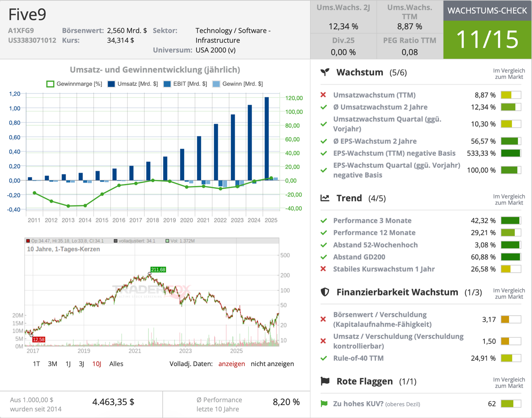
Task: Click checkmark beside Ø Umsatzwachstum 2 Jahre
Action: [324, 107]
